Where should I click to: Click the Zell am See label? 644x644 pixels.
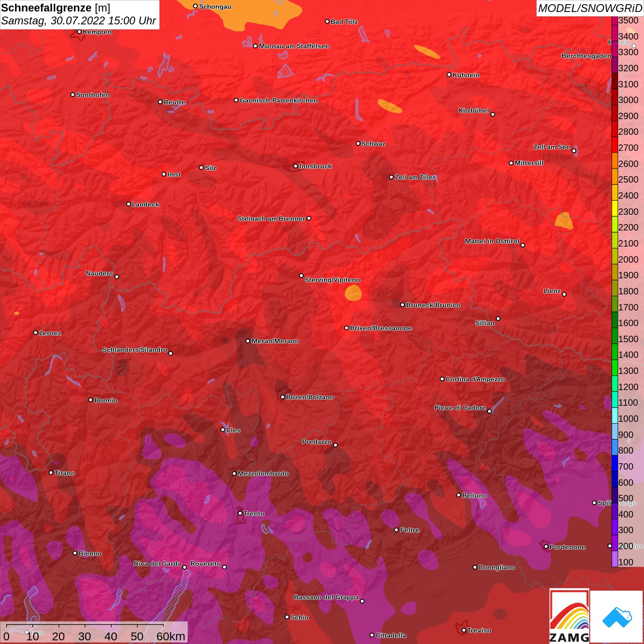click(552, 147)
